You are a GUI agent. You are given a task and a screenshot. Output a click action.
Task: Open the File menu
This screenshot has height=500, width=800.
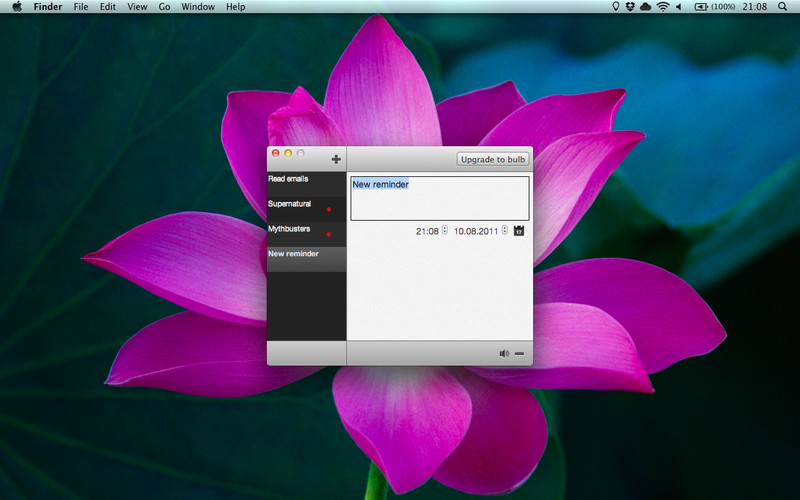(81, 7)
